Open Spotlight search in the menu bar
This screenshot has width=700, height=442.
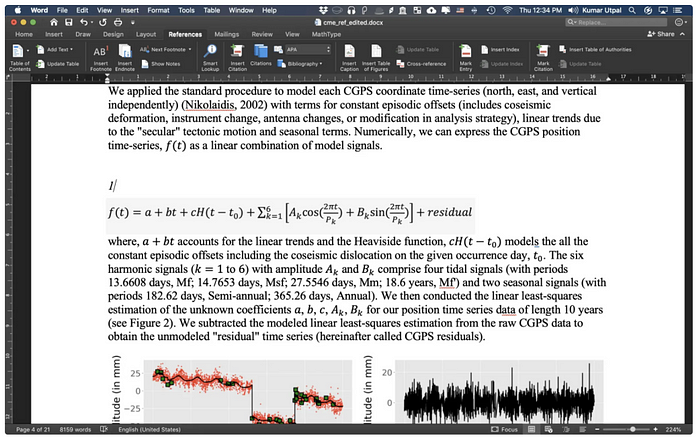pyautogui.click(x=632, y=10)
